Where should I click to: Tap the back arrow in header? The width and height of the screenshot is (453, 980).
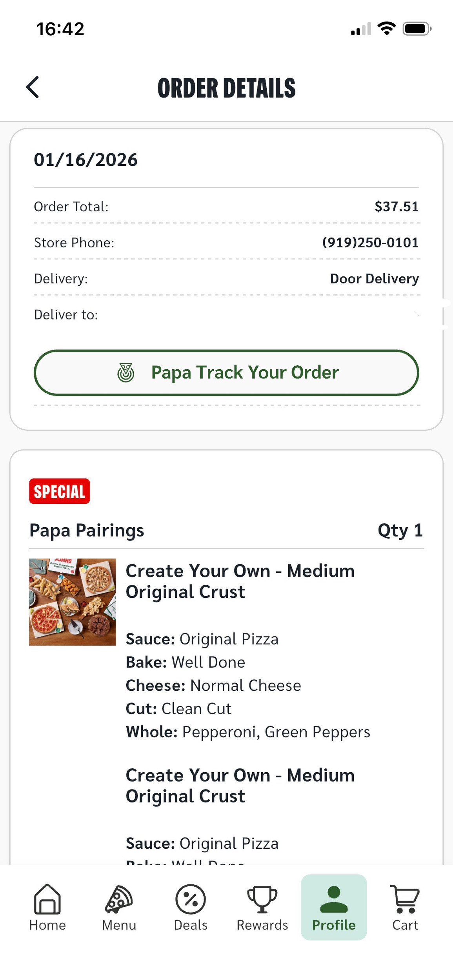(x=33, y=87)
